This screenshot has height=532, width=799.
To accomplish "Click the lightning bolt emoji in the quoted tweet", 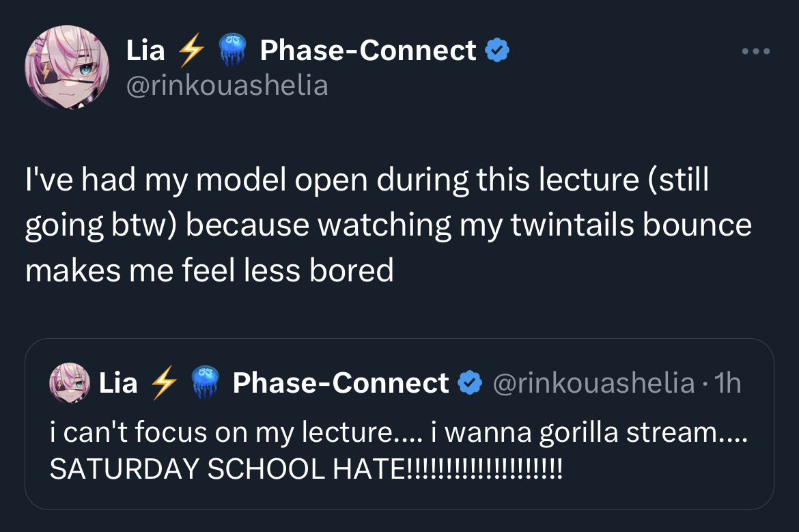I will [x=163, y=383].
